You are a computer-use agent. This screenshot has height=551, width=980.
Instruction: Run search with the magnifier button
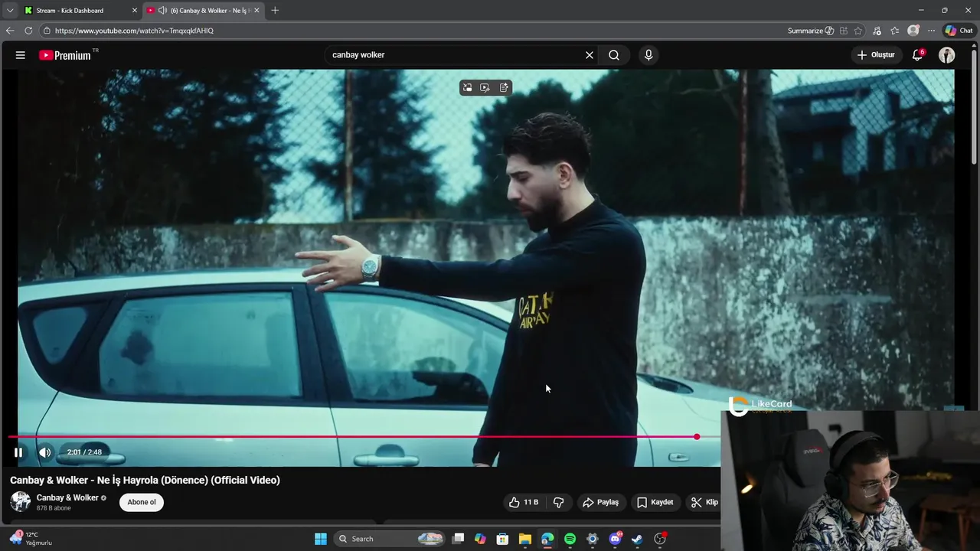[614, 55]
